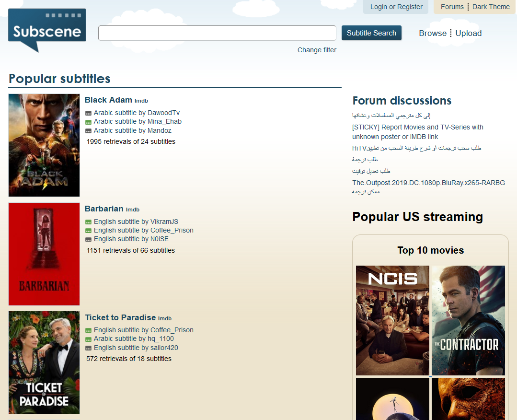This screenshot has width=517, height=420.
Task: Open Arabic subtitle by hq_1100
Action: (134, 339)
